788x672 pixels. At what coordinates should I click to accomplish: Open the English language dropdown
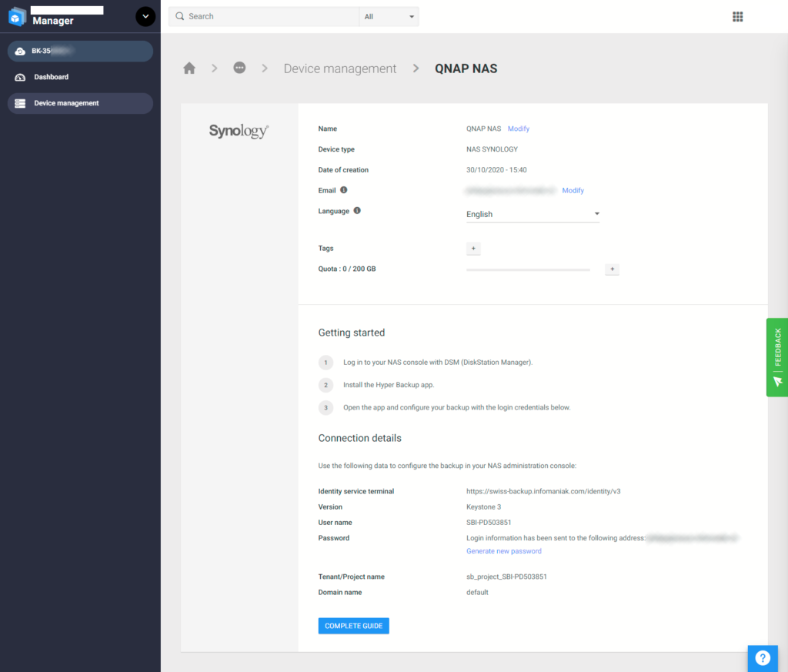tap(533, 214)
